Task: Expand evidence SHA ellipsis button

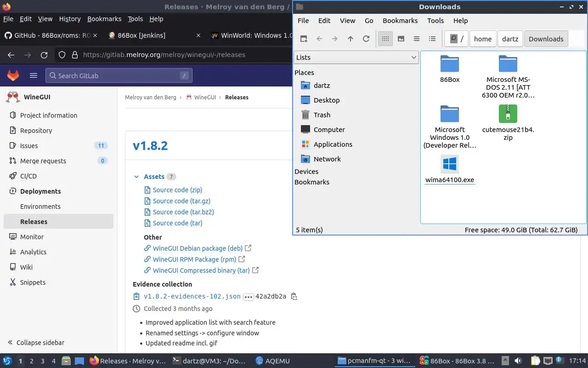Action: (x=249, y=297)
